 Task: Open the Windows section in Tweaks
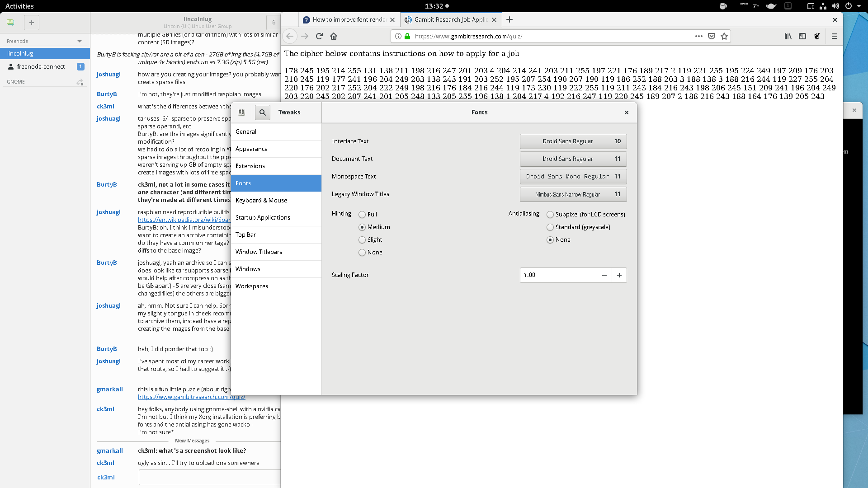(x=276, y=269)
